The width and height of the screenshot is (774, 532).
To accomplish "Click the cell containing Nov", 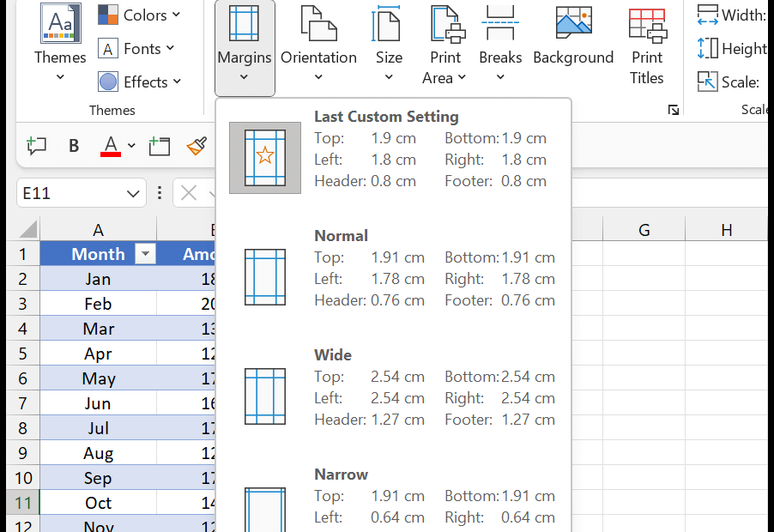I will [x=98, y=524].
